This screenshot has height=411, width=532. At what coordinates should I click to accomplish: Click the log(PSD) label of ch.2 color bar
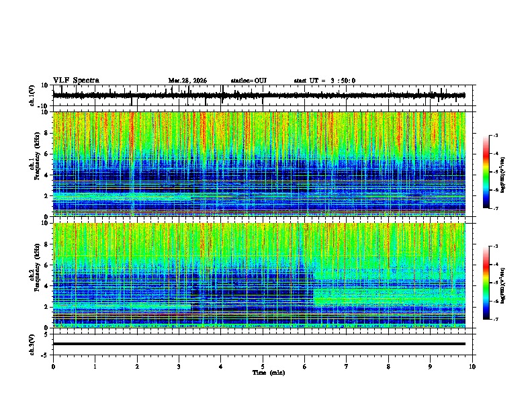[503, 285]
